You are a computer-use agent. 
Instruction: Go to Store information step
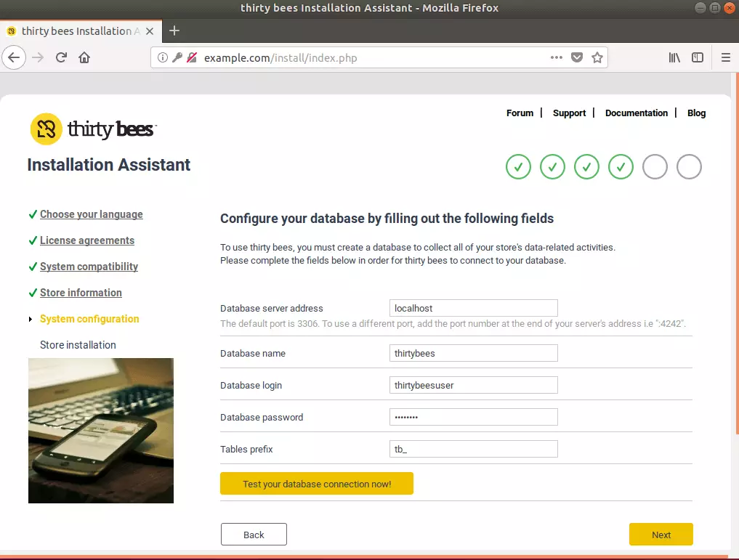tap(81, 293)
